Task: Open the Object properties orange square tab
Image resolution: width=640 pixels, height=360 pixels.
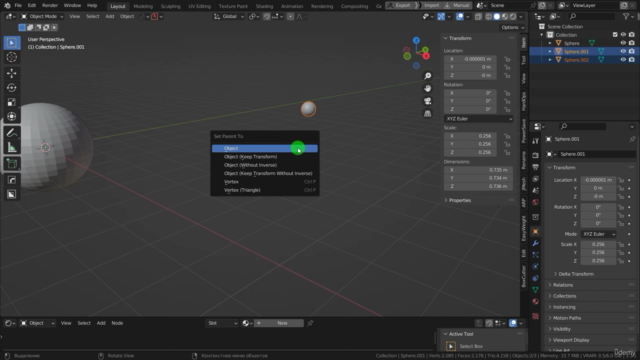Action: click(536, 231)
